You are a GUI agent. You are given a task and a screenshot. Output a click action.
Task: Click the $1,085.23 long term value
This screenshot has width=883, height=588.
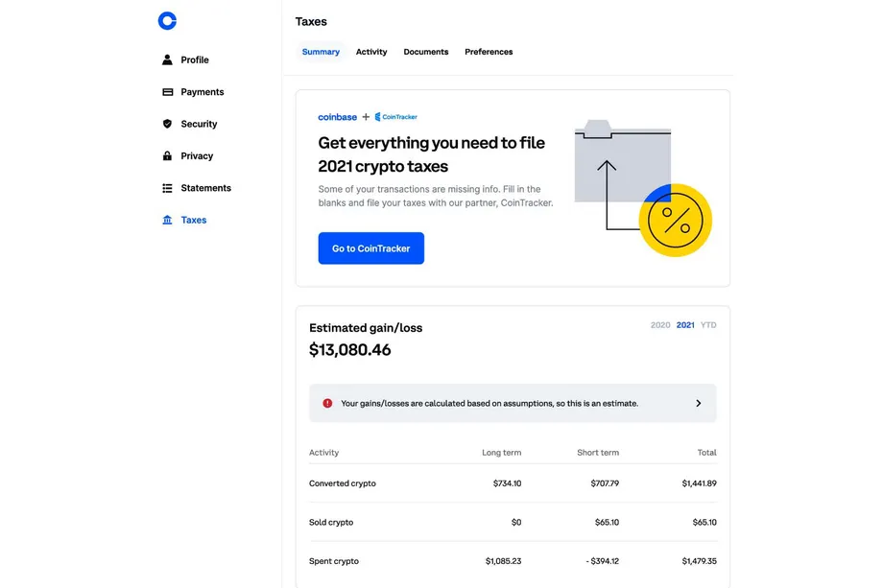coord(503,561)
